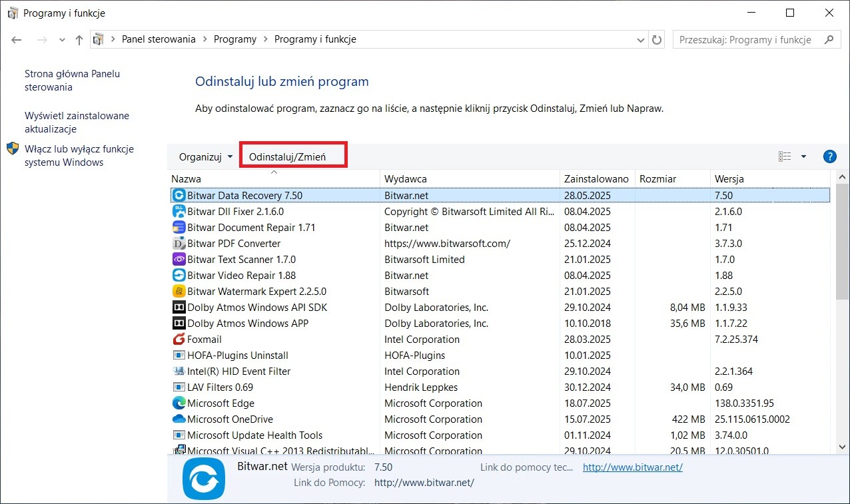
Task: Click the Bitwar Text Scanner icon
Action: [x=179, y=259]
